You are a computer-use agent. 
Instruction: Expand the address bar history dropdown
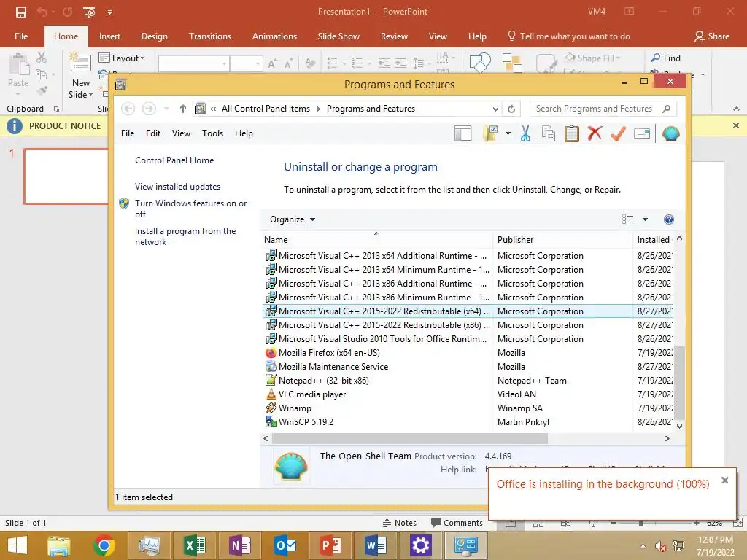pyautogui.click(x=495, y=109)
